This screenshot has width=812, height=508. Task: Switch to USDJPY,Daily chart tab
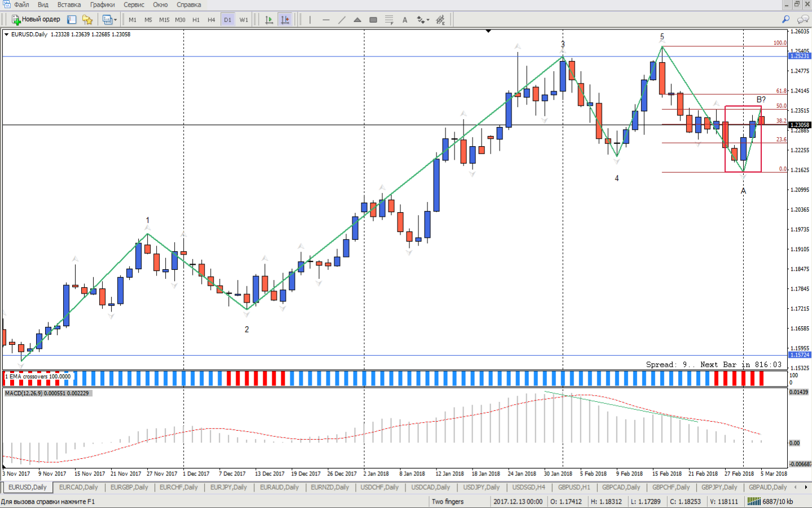pyautogui.click(x=481, y=487)
